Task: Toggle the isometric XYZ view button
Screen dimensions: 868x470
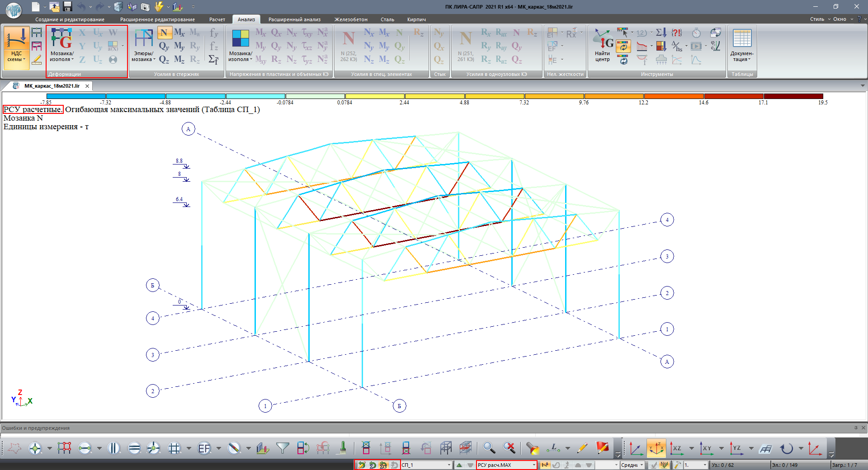Action: point(656,448)
